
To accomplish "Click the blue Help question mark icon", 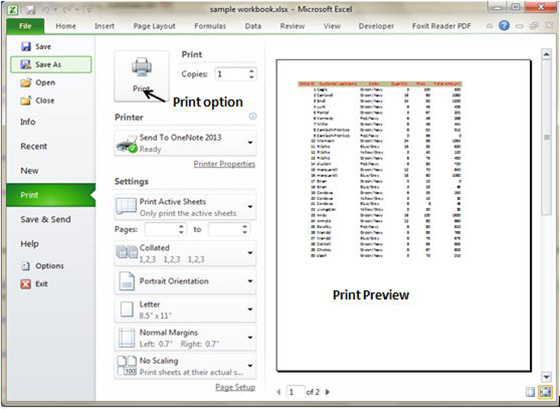I will point(504,26).
